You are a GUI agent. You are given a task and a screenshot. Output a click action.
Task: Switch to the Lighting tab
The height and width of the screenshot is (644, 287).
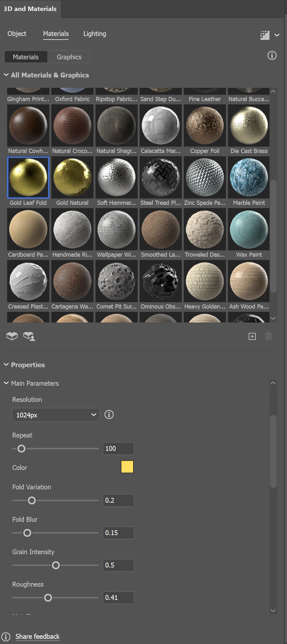[95, 34]
